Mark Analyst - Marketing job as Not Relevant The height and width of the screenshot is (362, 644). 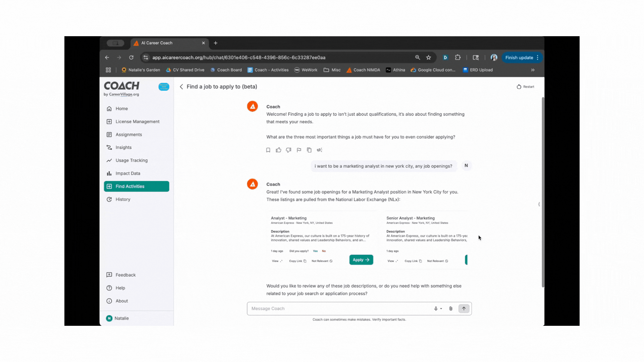coord(322,261)
